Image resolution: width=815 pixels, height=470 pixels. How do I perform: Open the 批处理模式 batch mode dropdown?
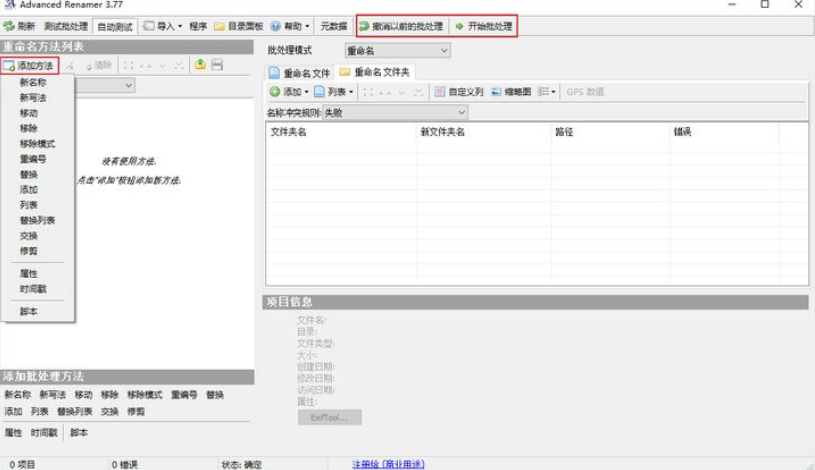[397, 50]
